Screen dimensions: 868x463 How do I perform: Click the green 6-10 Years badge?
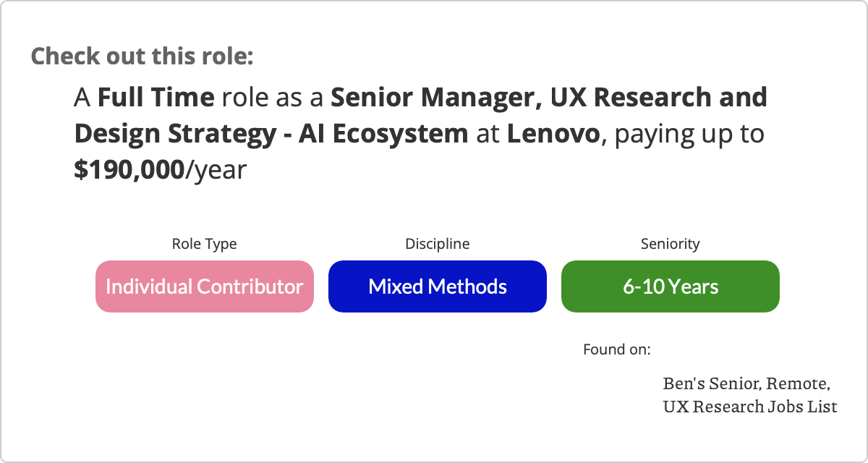coord(670,286)
